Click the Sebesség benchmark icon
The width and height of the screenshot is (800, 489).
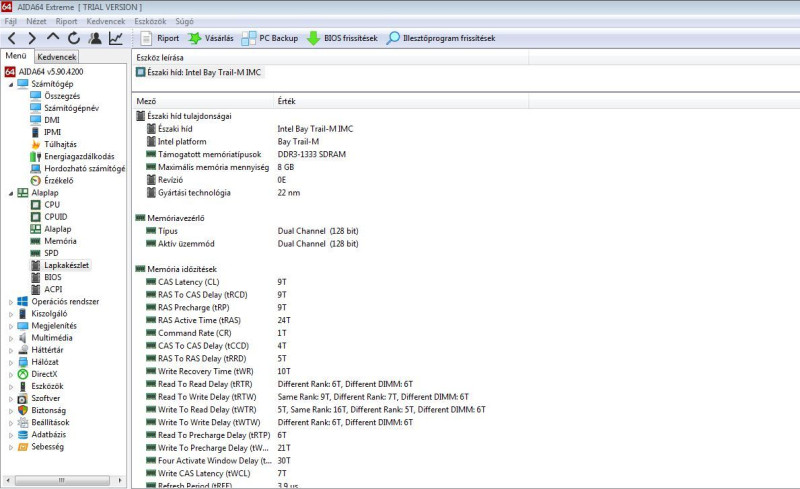point(22,447)
